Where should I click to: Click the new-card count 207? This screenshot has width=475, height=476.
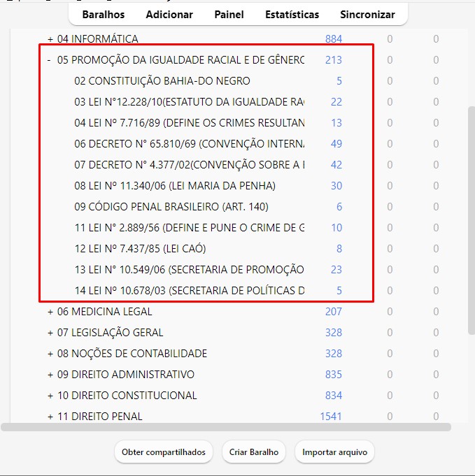click(x=334, y=312)
